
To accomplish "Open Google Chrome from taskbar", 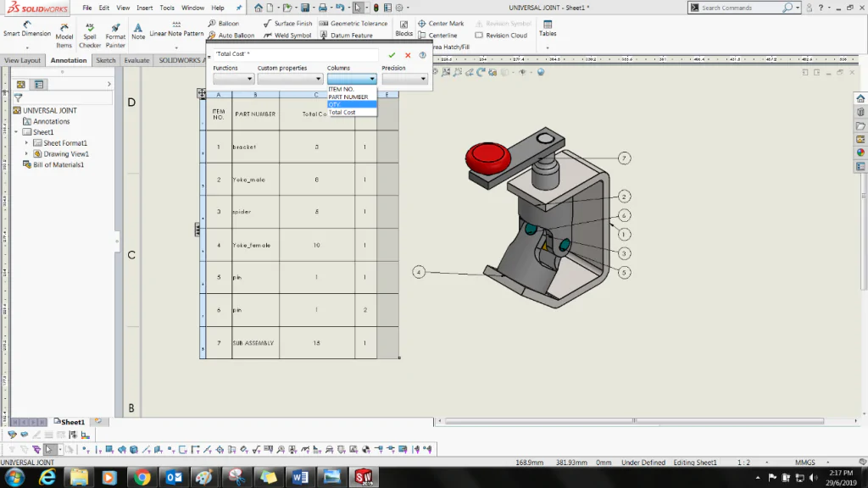I will (142, 477).
